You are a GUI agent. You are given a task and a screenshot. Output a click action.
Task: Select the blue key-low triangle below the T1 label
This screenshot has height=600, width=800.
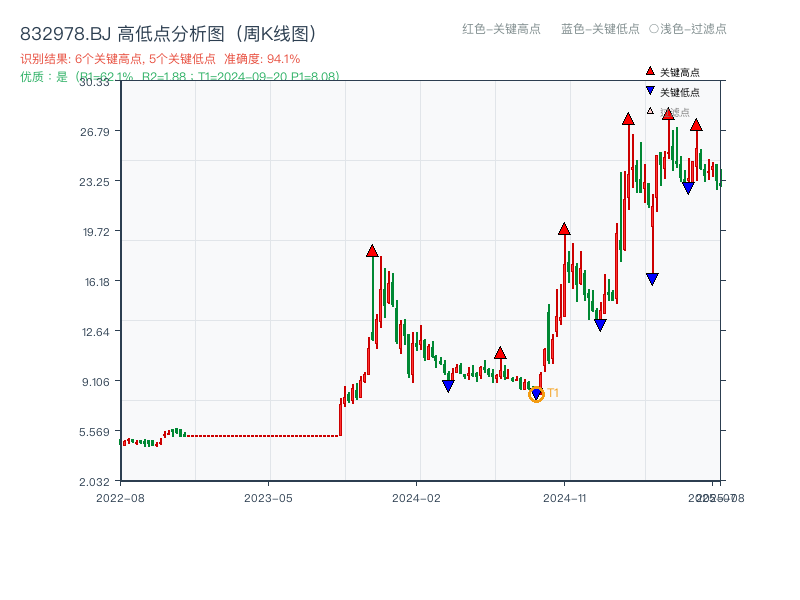coord(536,393)
